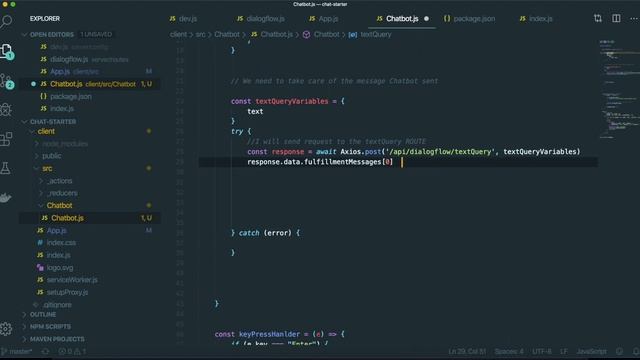
Task: Open More Actions ellipsis in editor toolbar
Action: coord(634,19)
